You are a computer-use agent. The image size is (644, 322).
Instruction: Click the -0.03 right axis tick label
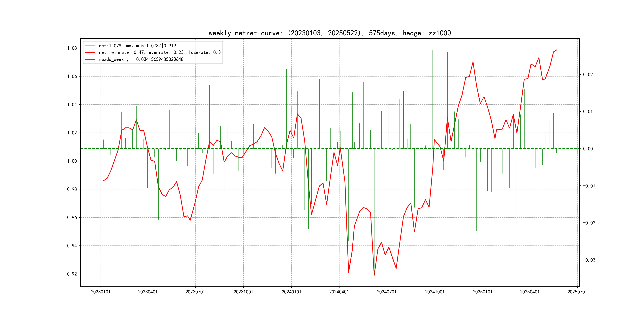(x=589, y=260)
